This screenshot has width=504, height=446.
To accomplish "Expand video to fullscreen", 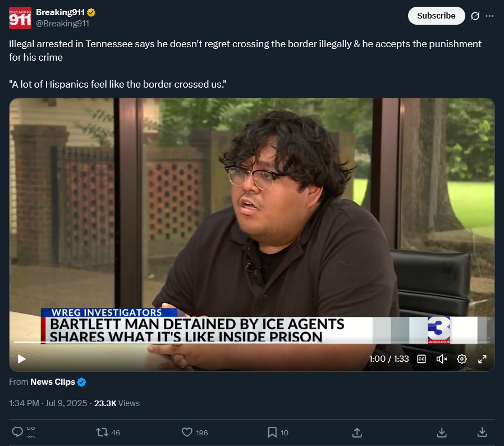I will (x=482, y=359).
